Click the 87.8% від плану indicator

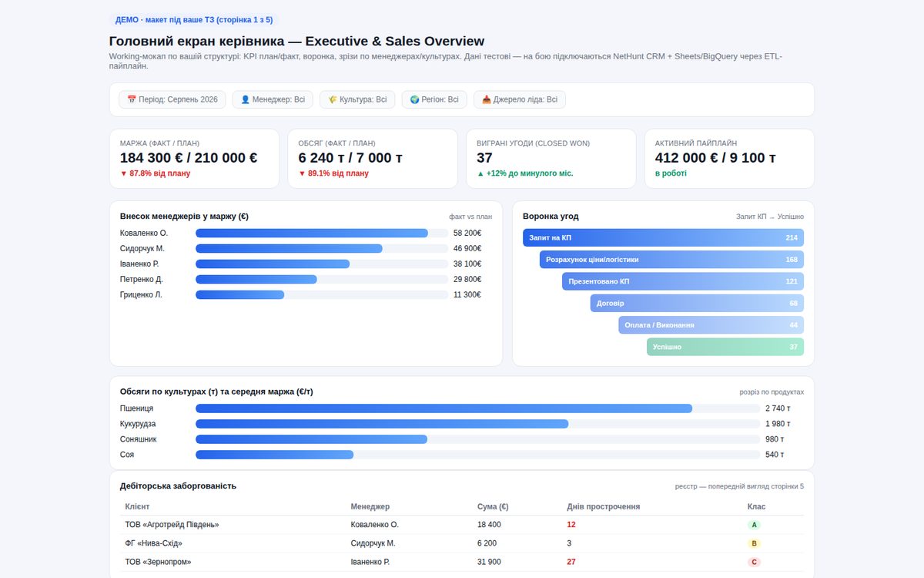[x=155, y=173]
